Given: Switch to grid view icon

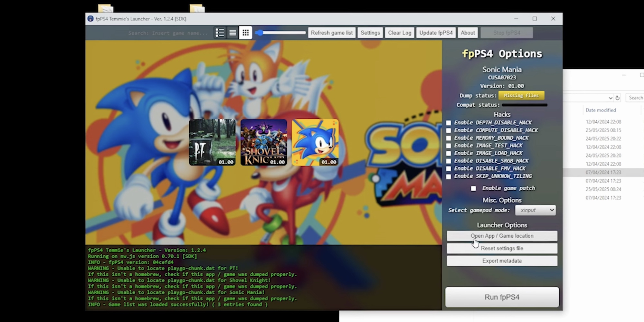Looking at the screenshot, I should click(x=245, y=33).
